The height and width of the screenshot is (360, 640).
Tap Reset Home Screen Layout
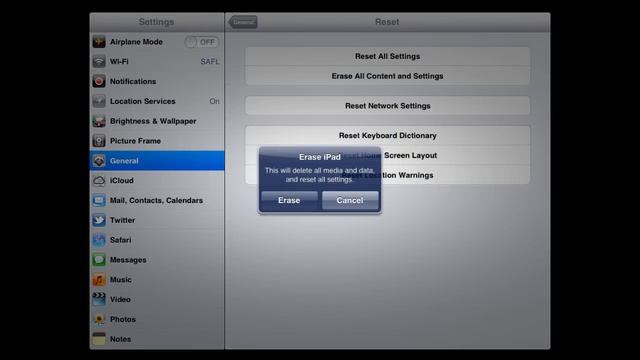tap(387, 155)
